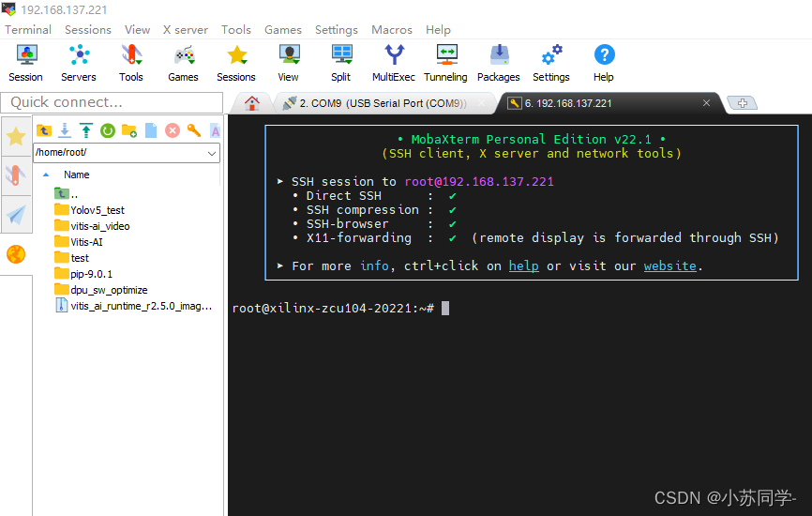Viewport: 812px width, 516px height.
Task: Select the dpu_sw_optimize folder
Action: [x=101, y=290]
